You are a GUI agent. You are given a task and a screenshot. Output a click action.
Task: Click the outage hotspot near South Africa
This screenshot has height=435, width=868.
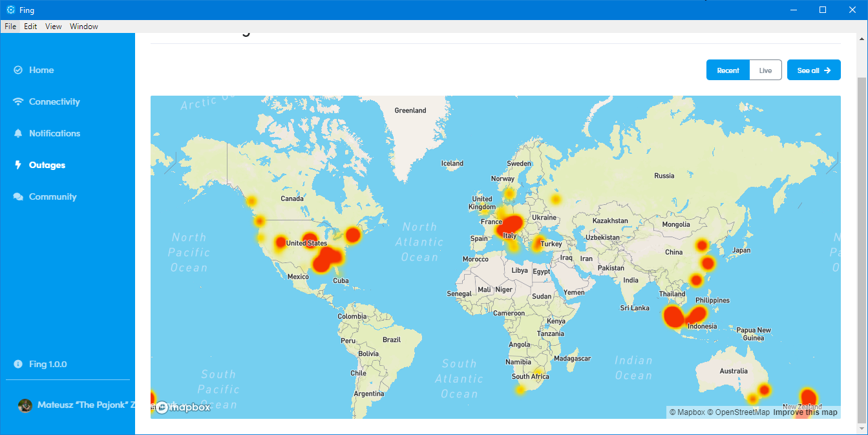520,389
